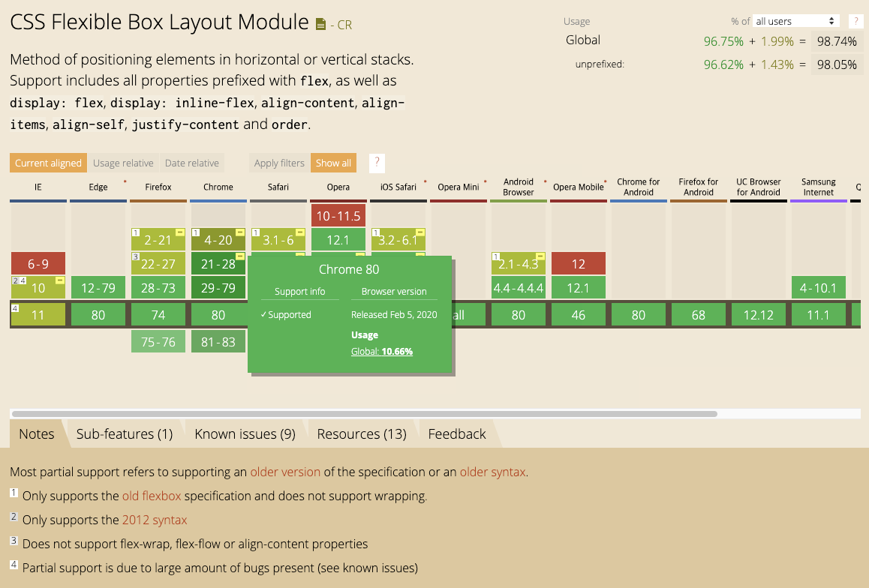Select the Opera 10-11.5 cell
This screenshot has width=869, height=588.
[338, 215]
